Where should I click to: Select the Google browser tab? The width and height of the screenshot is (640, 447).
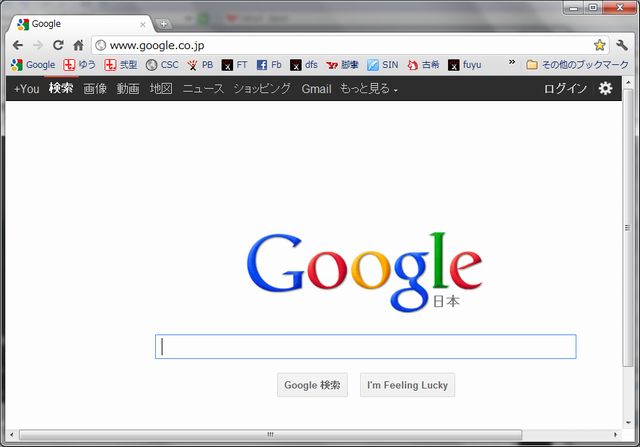81,24
